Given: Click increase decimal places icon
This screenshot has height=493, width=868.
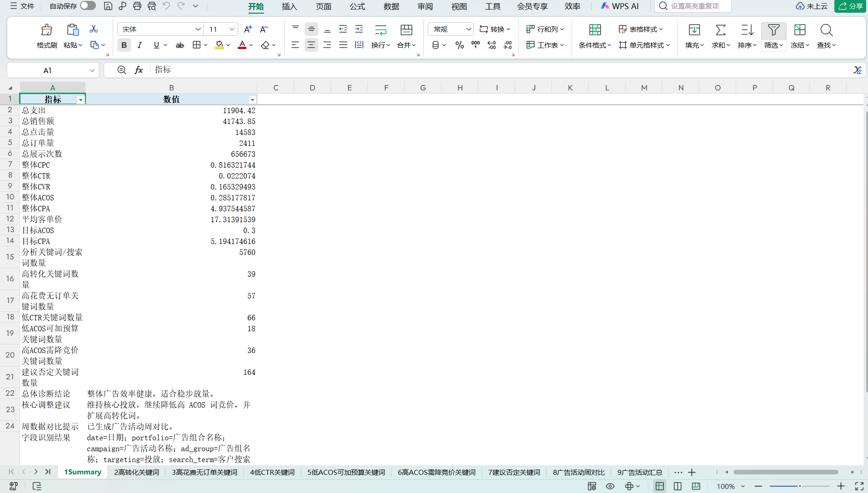Looking at the screenshot, I should (x=492, y=45).
